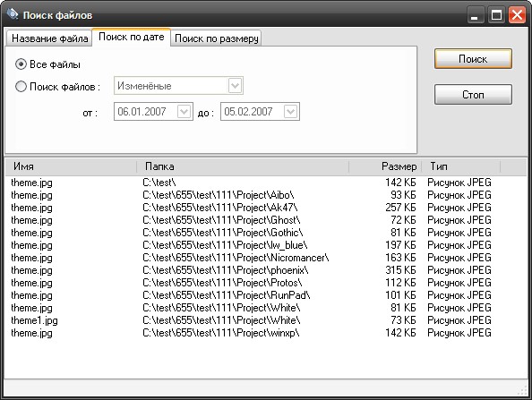Click the folder path ending in Project\Nicromancer\
The width and height of the screenshot is (532, 400).
click(236, 258)
